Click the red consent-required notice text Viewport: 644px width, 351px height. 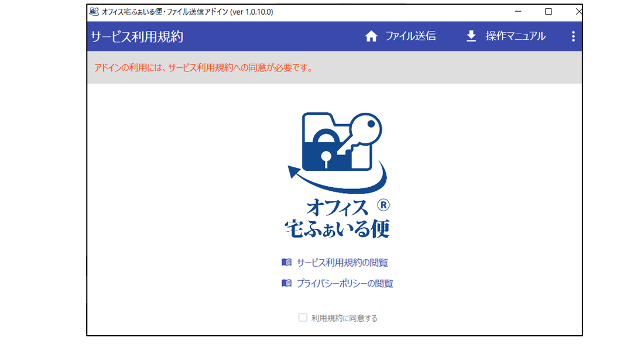[204, 68]
